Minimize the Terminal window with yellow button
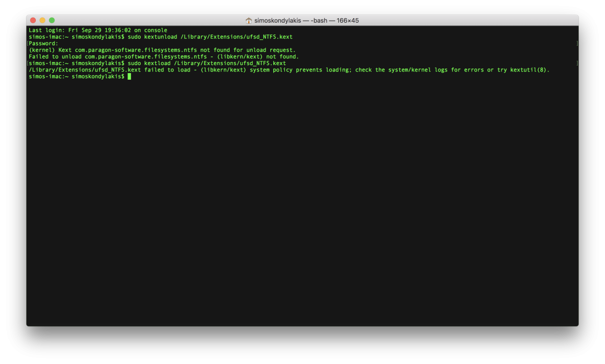The width and height of the screenshot is (605, 364). (42, 20)
